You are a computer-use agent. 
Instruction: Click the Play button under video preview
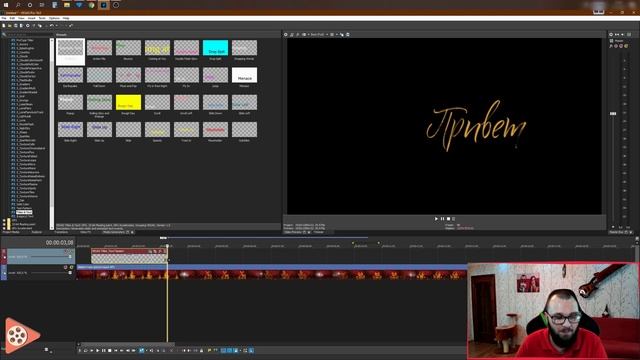pos(436,219)
